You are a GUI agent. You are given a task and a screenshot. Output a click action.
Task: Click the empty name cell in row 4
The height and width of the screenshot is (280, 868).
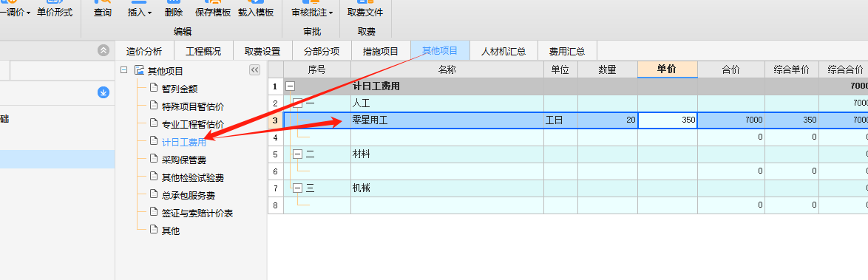tap(447, 137)
